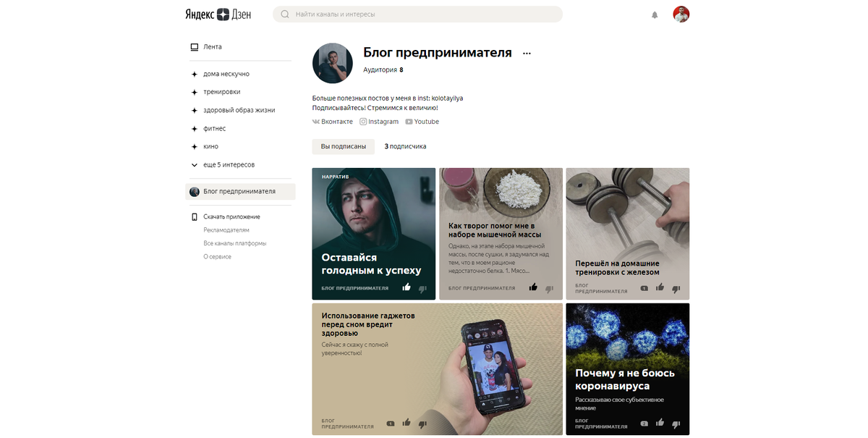
Task: Focus the "Найти каналы и интересы" search field
Action: pyautogui.click(x=417, y=14)
